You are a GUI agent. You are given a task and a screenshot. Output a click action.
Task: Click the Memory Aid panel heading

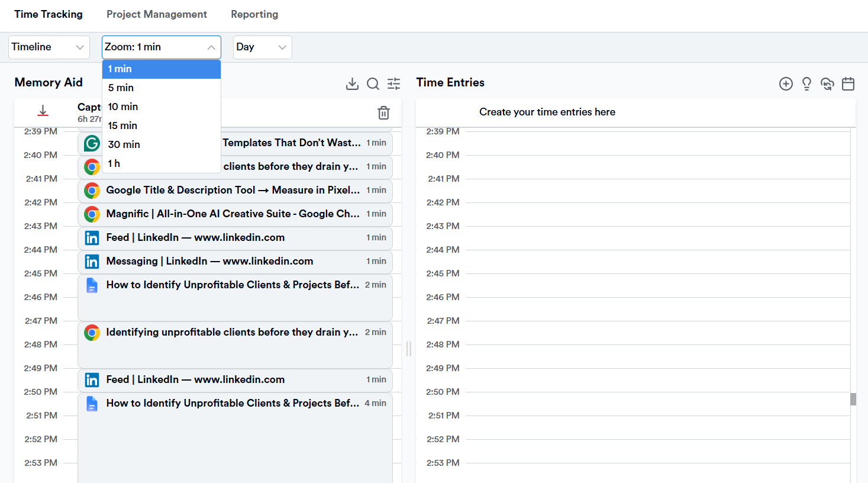pos(49,82)
